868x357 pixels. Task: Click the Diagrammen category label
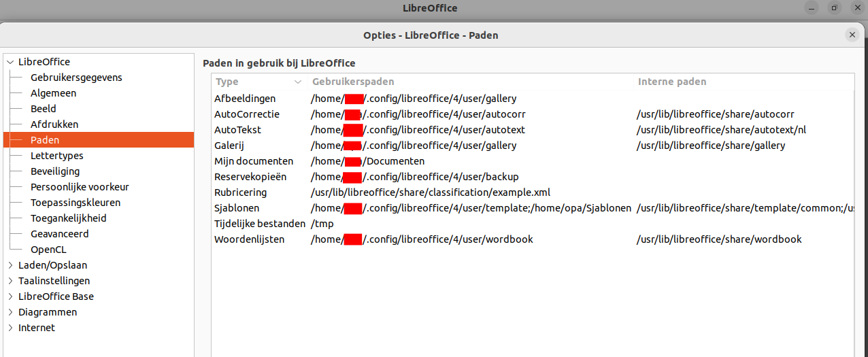(x=48, y=312)
